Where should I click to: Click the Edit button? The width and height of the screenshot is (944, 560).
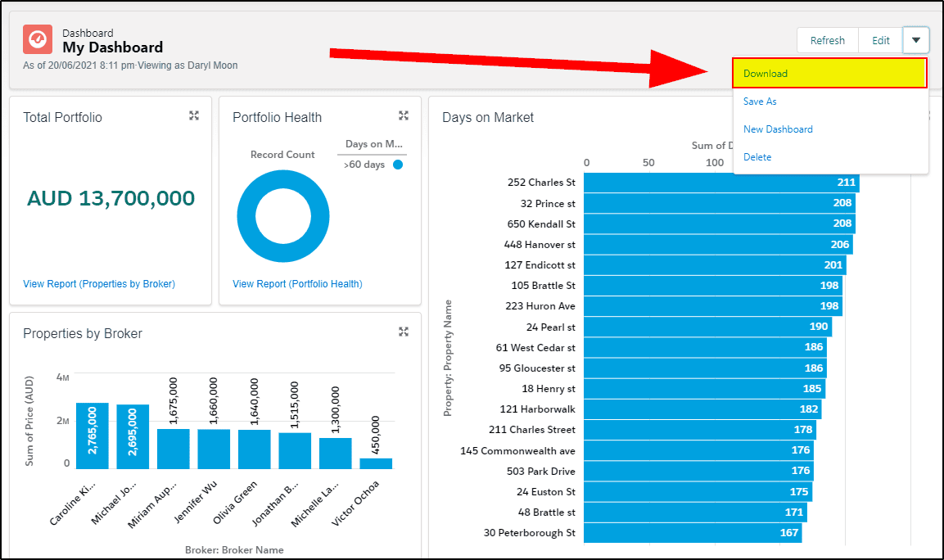[881, 40]
